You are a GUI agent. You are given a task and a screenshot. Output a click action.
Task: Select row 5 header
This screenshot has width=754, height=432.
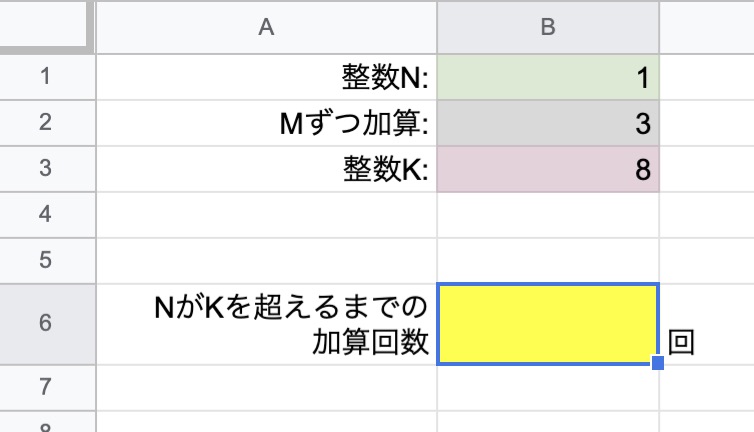click(47, 260)
